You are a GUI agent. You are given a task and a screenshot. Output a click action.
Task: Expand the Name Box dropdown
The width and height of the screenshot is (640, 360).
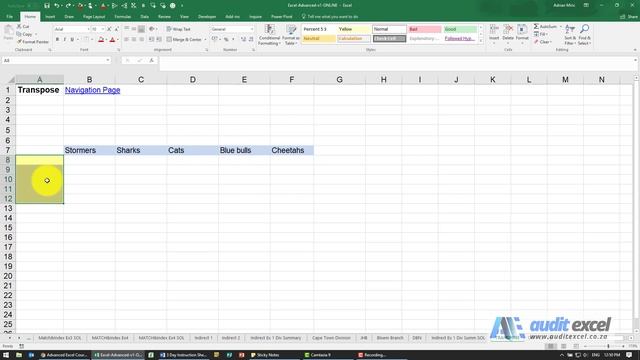108,60
